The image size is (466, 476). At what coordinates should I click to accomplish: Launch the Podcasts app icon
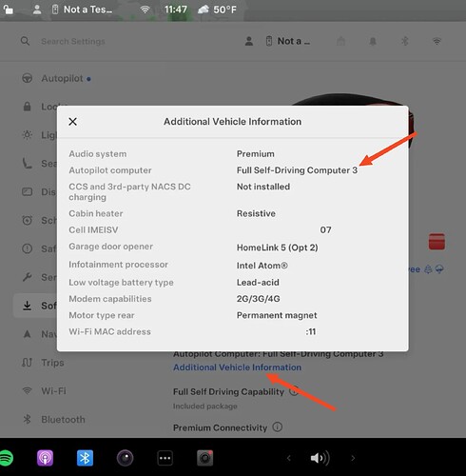45,458
